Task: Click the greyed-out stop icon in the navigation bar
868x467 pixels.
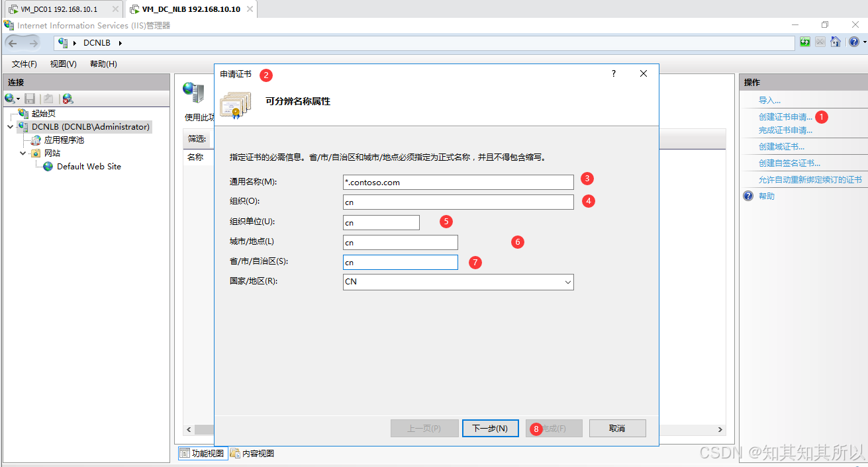Action: [820, 42]
